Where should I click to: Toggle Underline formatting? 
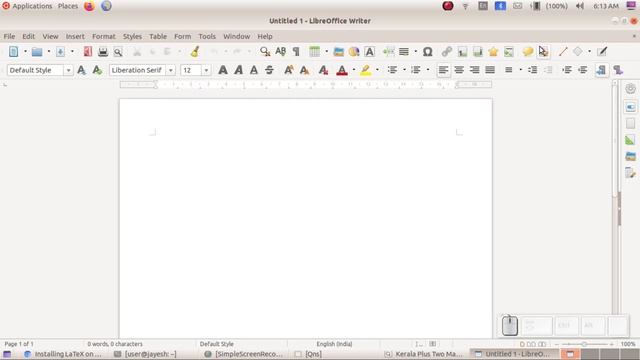coord(254,70)
